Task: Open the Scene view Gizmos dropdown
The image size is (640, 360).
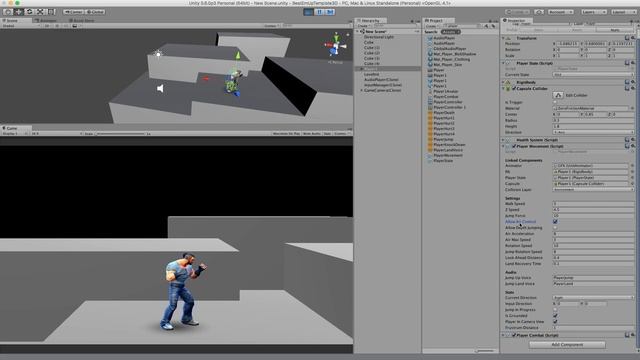Action: (271, 26)
